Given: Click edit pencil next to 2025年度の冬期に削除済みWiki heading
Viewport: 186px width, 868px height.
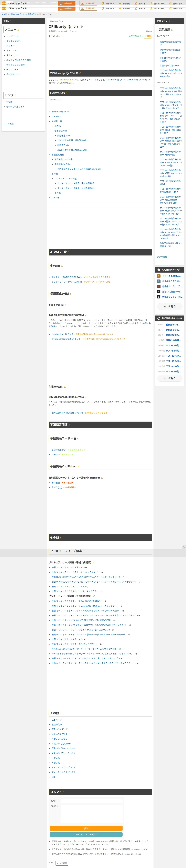Looking at the screenshot, I should point(86,397).
